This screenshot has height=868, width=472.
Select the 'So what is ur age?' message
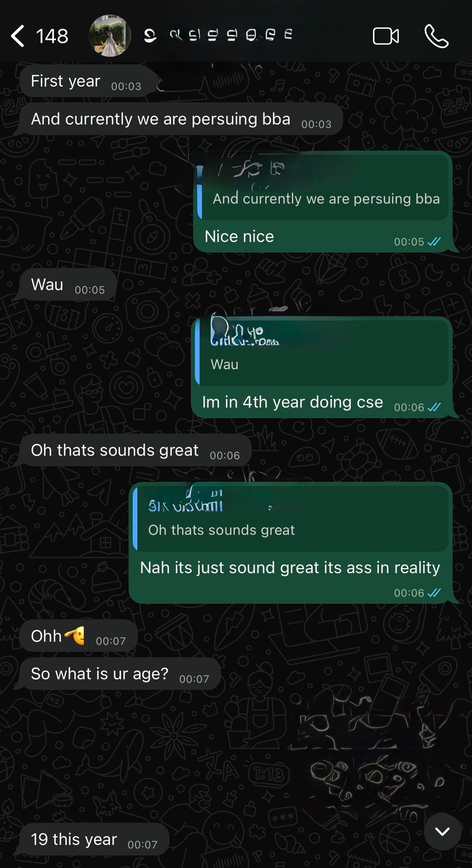coord(120,673)
